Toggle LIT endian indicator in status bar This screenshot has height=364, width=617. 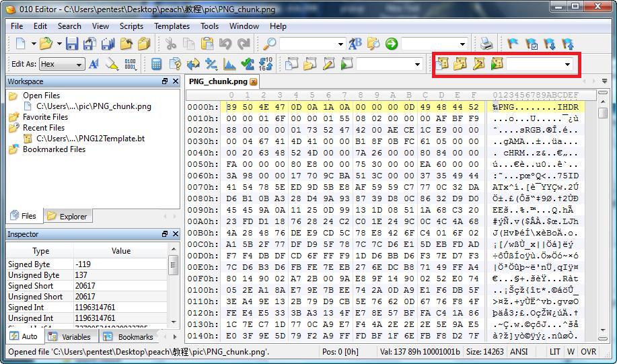click(x=554, y=352)
